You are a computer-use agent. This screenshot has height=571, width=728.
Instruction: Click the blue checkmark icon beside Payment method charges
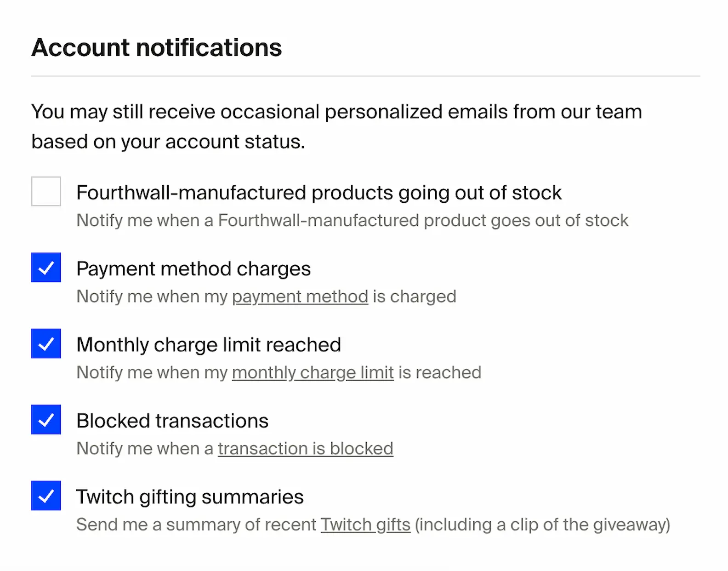(x=45, y=268)
